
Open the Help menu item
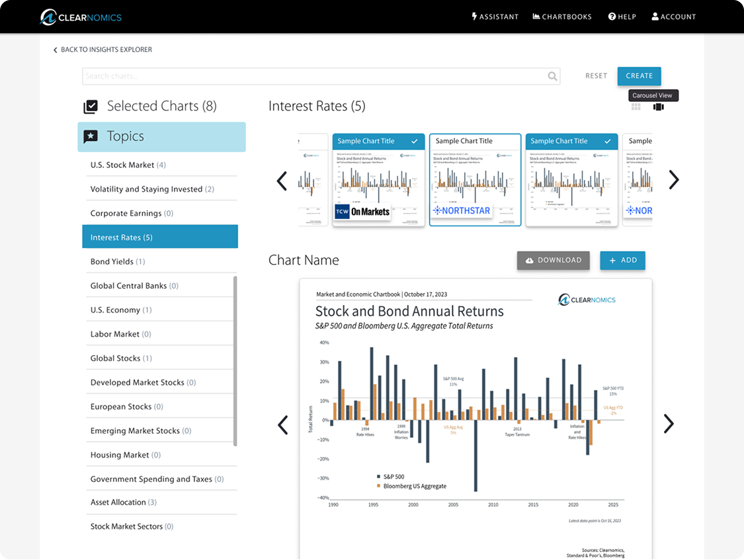tap(622, 17)
